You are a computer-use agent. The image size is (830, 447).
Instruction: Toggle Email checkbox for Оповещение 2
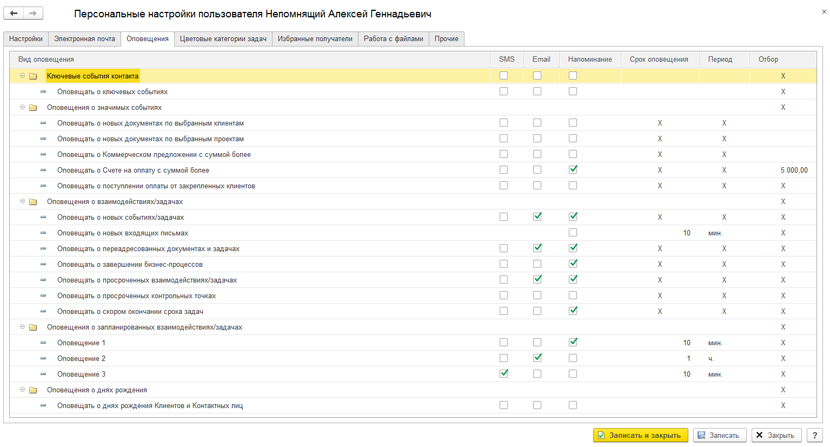pos(537,358)
